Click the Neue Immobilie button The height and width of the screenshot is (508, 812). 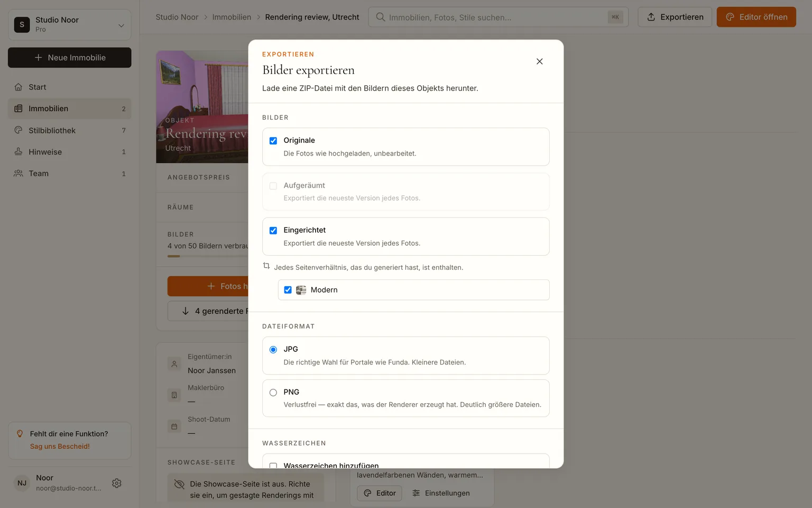[x=70, y=58]
